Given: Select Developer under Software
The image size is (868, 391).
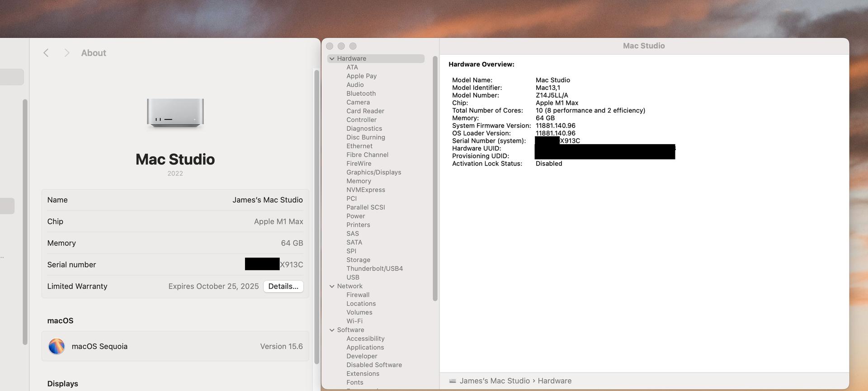Looking at the screenshot, I should point(362,356).
